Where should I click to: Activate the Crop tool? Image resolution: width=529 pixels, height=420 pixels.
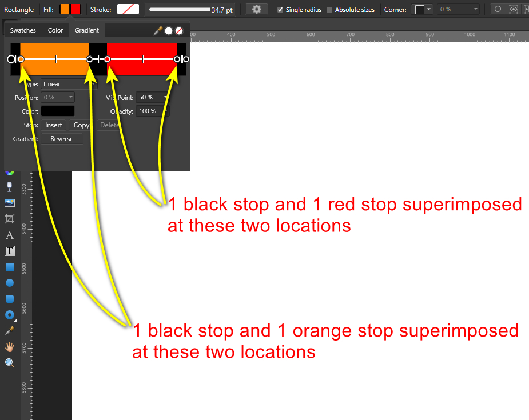[9, 219]
